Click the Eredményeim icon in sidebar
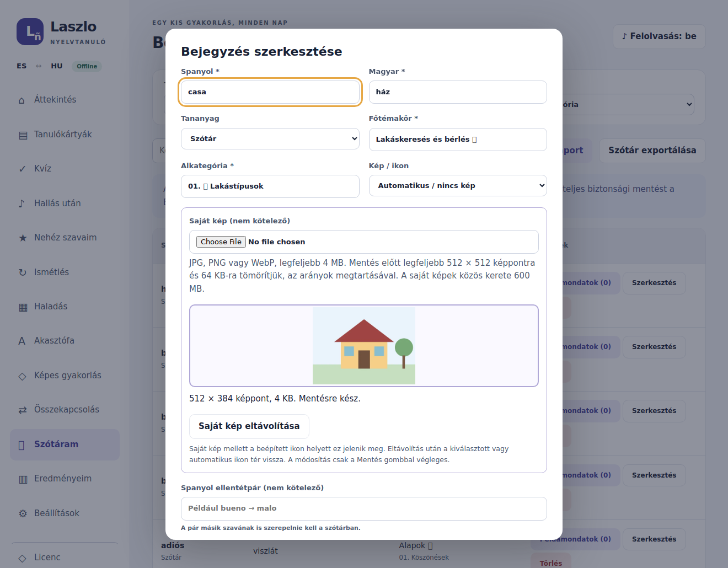 pyautogui.click(x=23, y=479)
